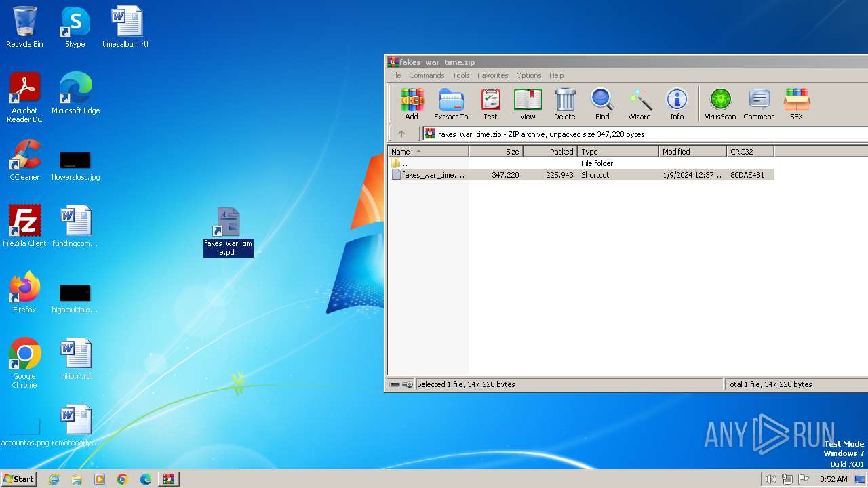This screenshot has width=868, height=488.
Task: Click the Delete toolbar icon
Action: coord(564,104)
